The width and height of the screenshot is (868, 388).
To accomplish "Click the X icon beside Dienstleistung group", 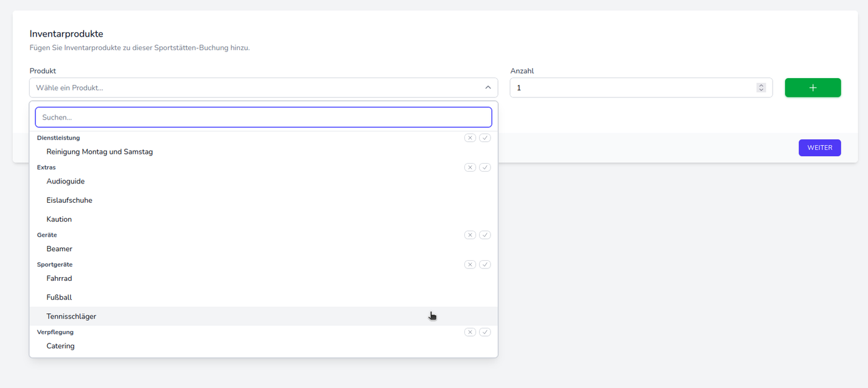I will point(470,138).
